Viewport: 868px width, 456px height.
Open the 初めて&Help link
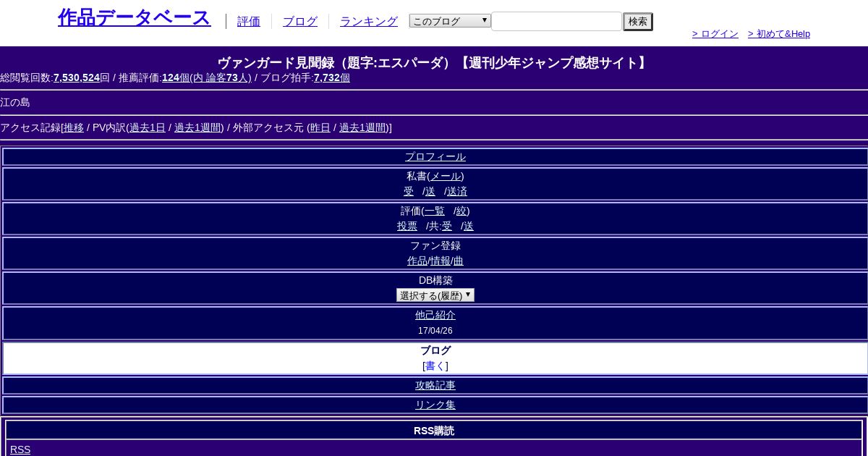(x=779, y=34)
